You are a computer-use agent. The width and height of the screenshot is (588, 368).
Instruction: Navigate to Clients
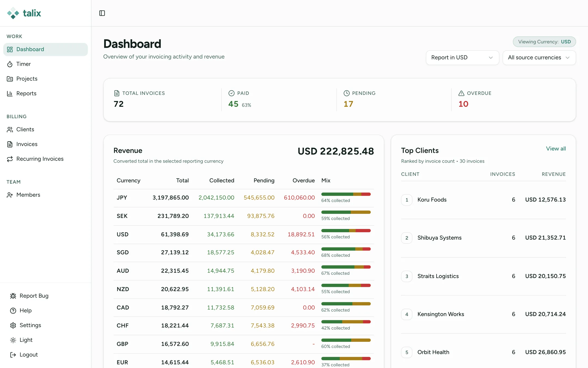tap(45, 129)
